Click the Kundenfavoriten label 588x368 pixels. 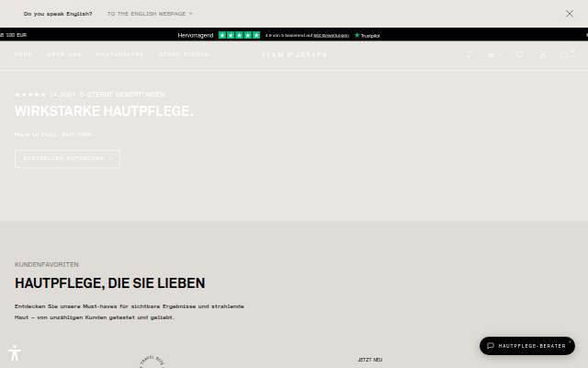(x=47, y=264)
